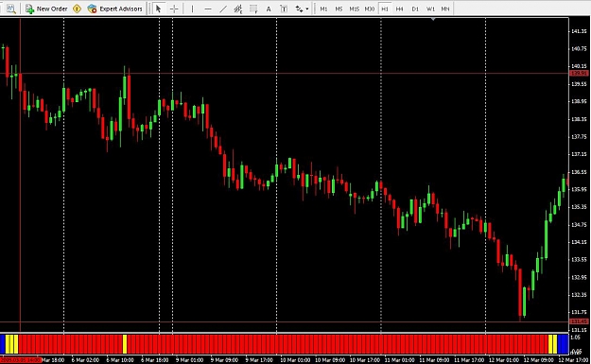Click the 138.95 price label

click(579, 101)
